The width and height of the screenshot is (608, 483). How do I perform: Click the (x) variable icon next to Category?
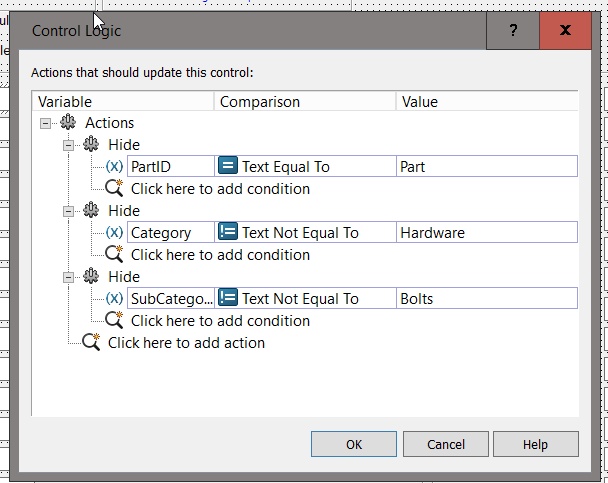[114, 232]
